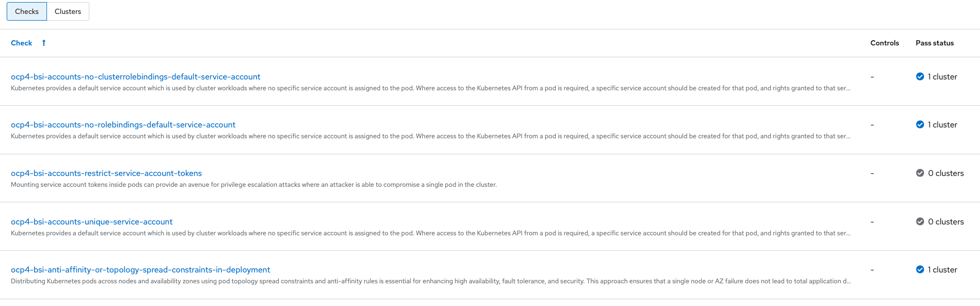The width and height of the screenshot is (980, 306).
Task: Click blue pass checkmark for no-clusterrolebindings check
Action: 920,77
